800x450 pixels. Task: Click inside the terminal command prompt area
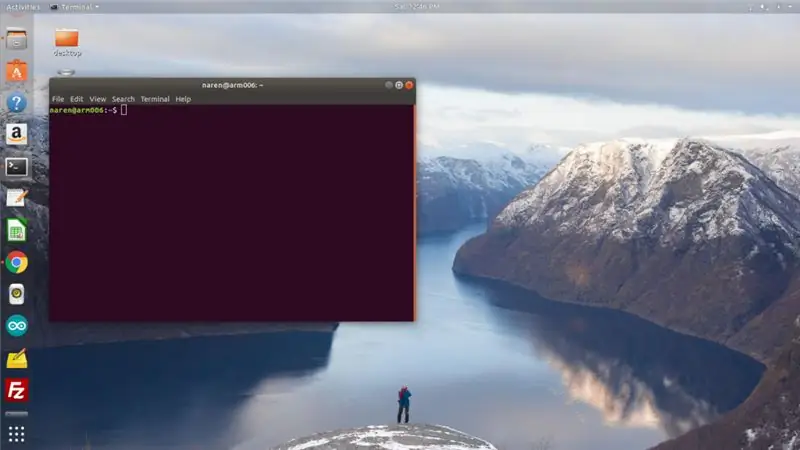click(x=232, y=213)
